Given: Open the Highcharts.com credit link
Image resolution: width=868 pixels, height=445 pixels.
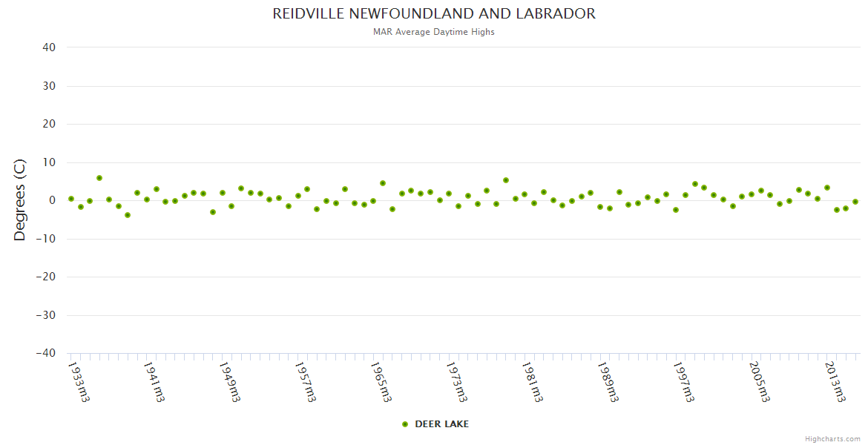Looking at the screenshot, I should pyautogui.click(x=832, y=438).
